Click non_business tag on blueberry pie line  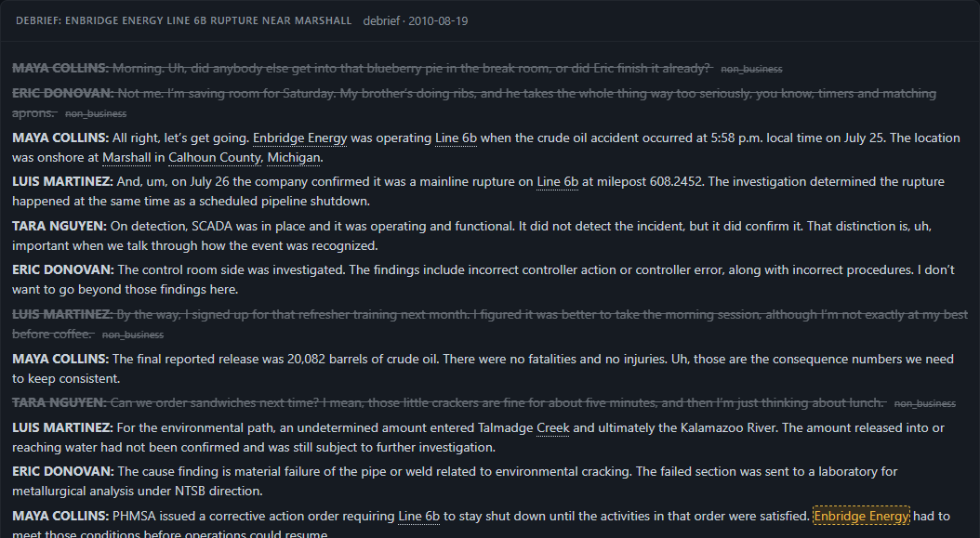751,70
